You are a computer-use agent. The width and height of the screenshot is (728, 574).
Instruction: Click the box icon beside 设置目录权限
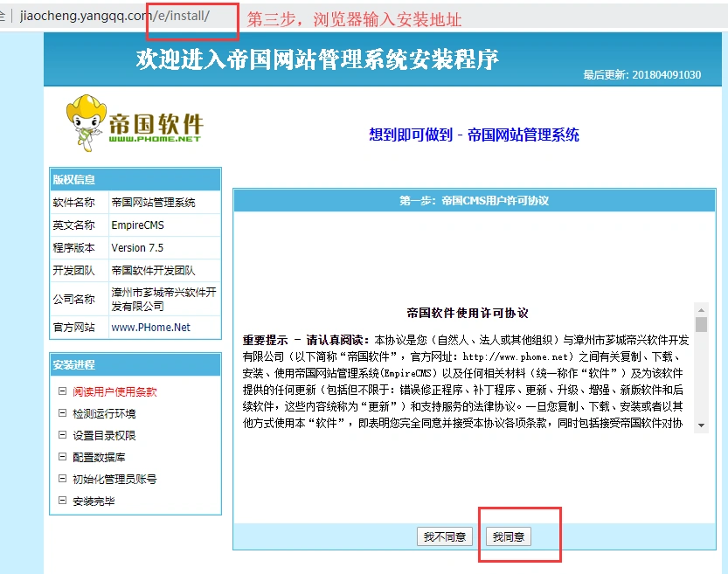point(62,435)
